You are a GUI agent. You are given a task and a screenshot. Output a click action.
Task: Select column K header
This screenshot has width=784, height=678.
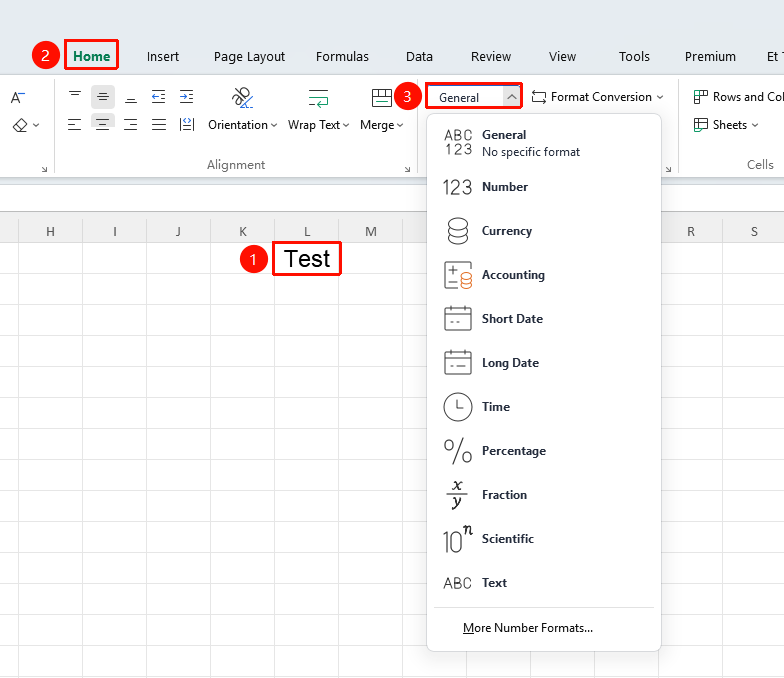click(x=242, y=232)
